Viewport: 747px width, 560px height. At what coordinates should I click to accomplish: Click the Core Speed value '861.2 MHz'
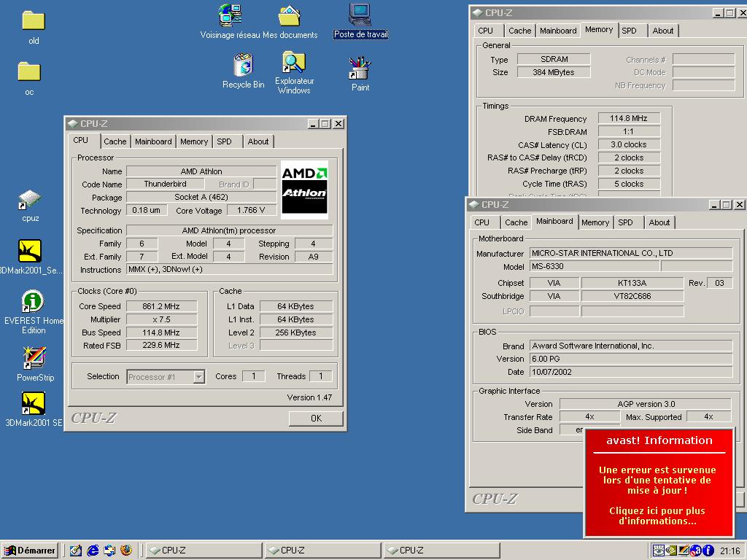(161, 306)
